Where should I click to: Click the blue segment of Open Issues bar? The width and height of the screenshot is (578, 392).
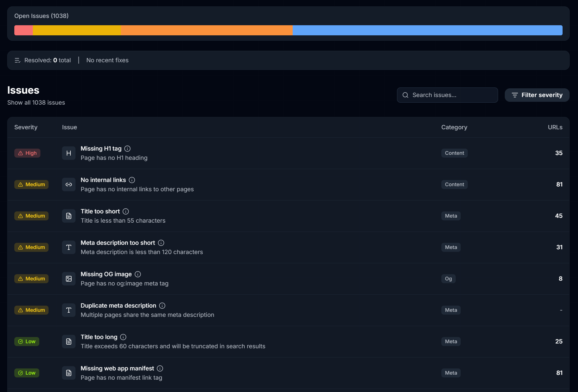point(427,30)
